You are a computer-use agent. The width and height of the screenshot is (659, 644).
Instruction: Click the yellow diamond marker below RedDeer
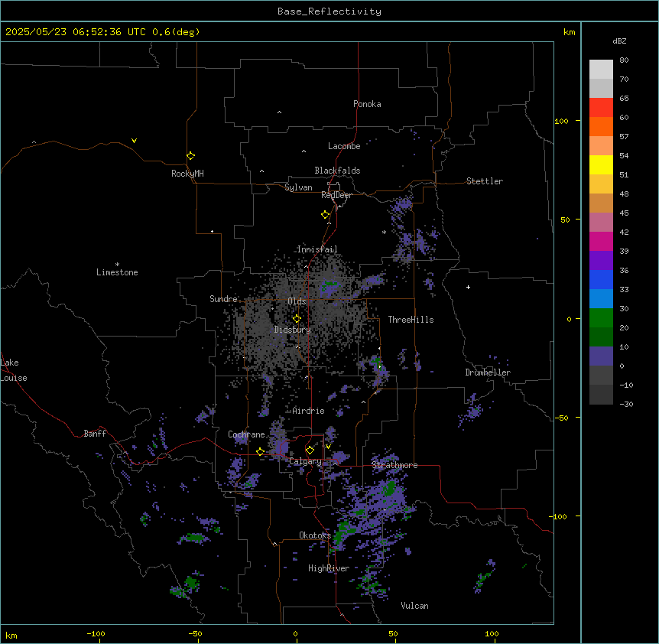[325, 215]
